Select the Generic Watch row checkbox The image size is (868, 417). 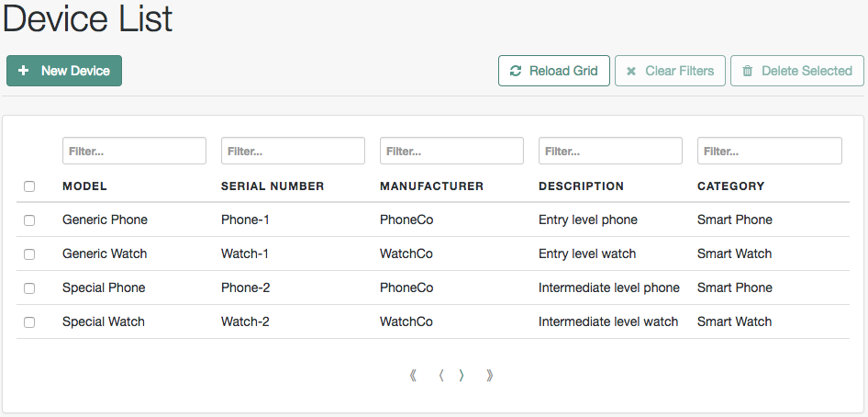[x=29, y=254]
